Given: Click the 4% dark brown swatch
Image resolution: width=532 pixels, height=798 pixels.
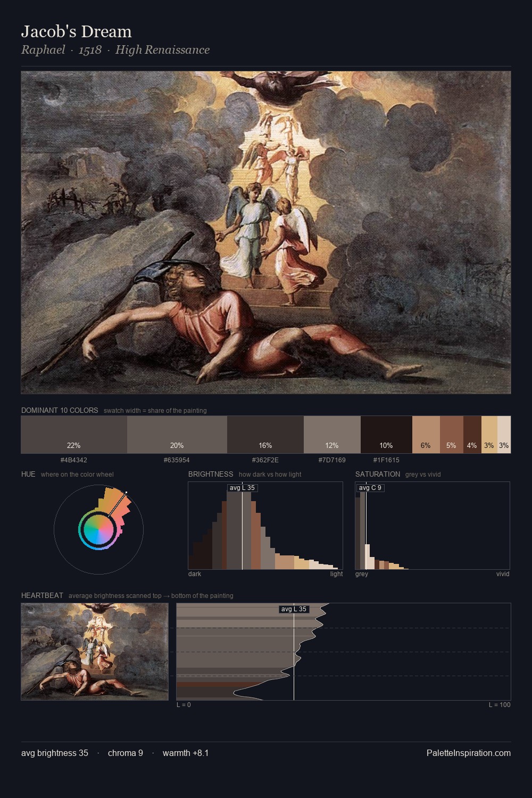Looking at the screenshot, I should [x=472, y=435].
